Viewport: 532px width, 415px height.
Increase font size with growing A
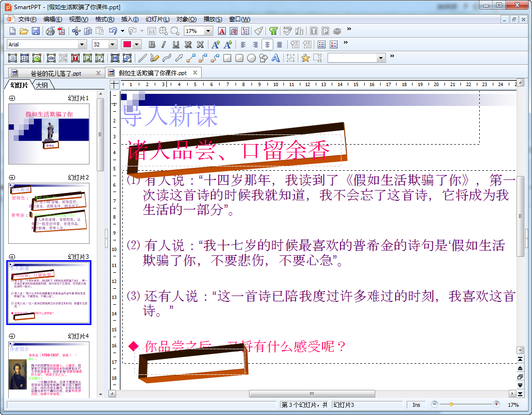click(215, 44)
